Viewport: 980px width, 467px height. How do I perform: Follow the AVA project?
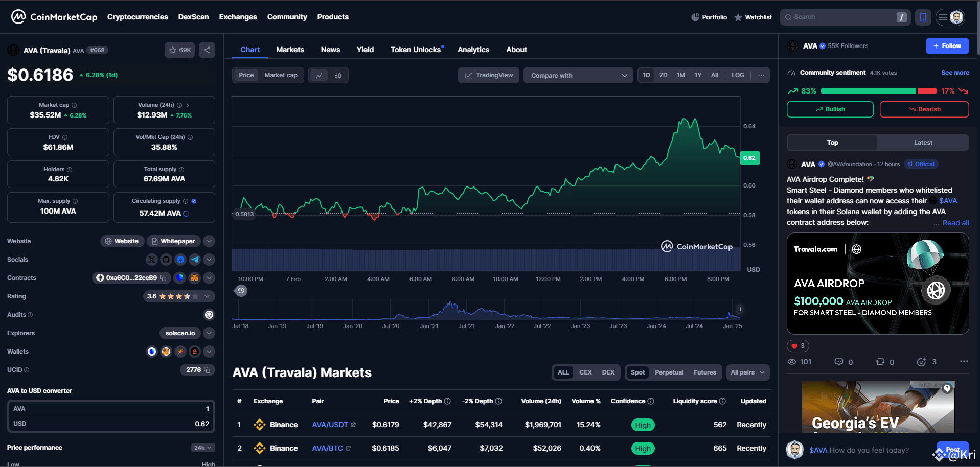[947, 45]
